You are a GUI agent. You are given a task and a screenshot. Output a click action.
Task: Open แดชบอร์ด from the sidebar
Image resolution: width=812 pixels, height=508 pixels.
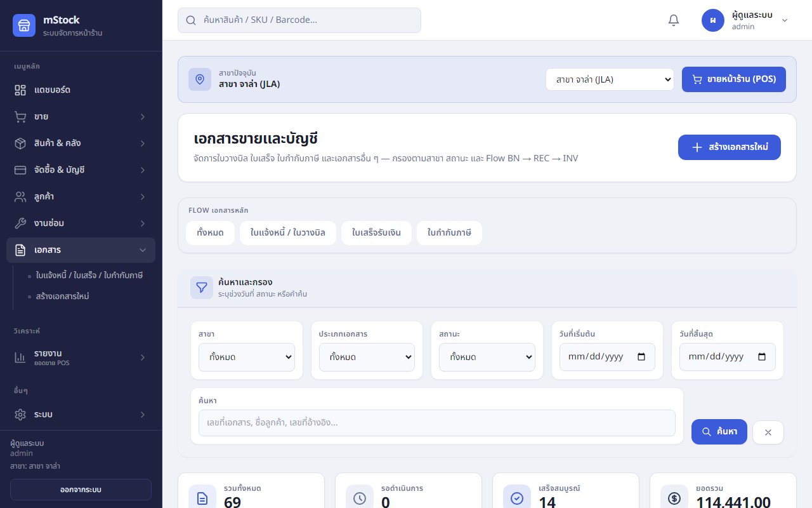(81, 90)
